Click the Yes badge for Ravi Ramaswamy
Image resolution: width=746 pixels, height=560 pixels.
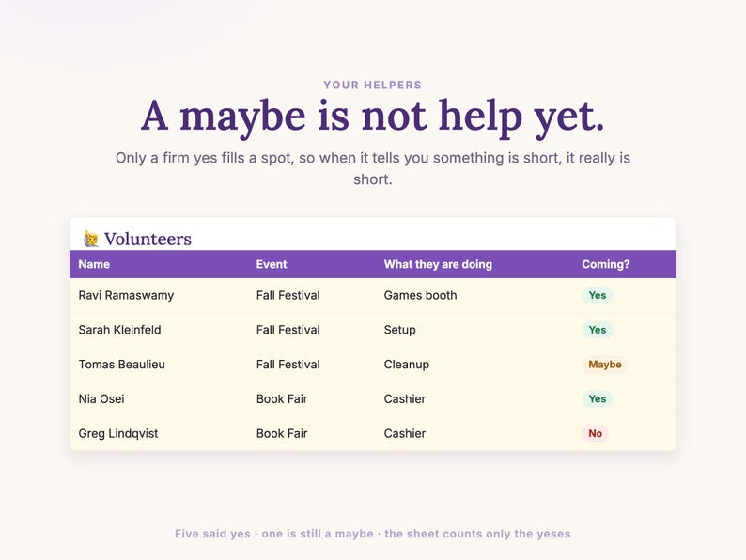pos(598,295)
